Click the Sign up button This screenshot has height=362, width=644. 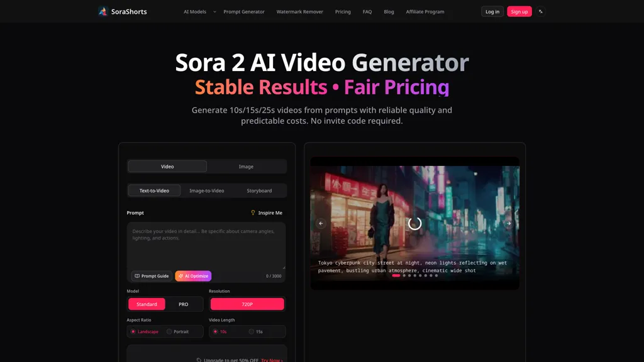pyautogui.click(x=519, y=11)
